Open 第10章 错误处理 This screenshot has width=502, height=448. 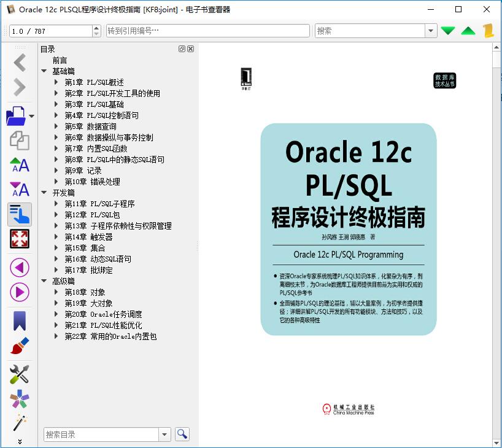[x=92, y=182]
